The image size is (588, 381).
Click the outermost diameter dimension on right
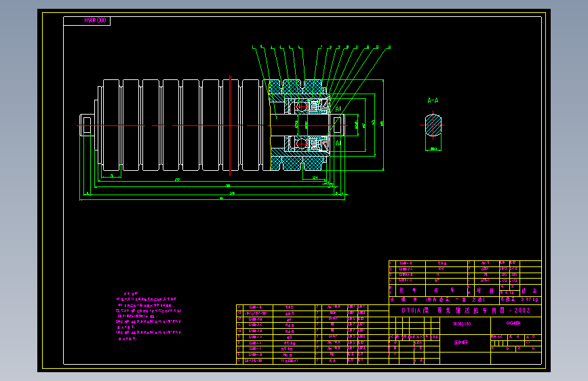coord(383,125)
